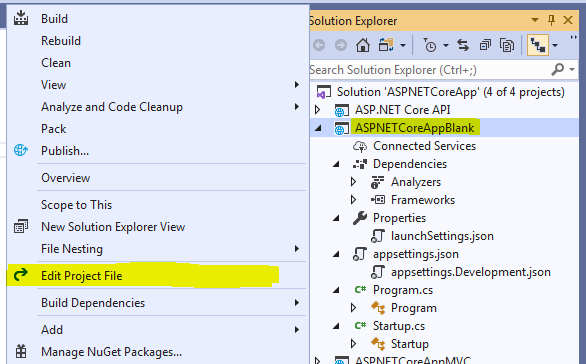Click the Startup class icon

(x=378, y=343)
